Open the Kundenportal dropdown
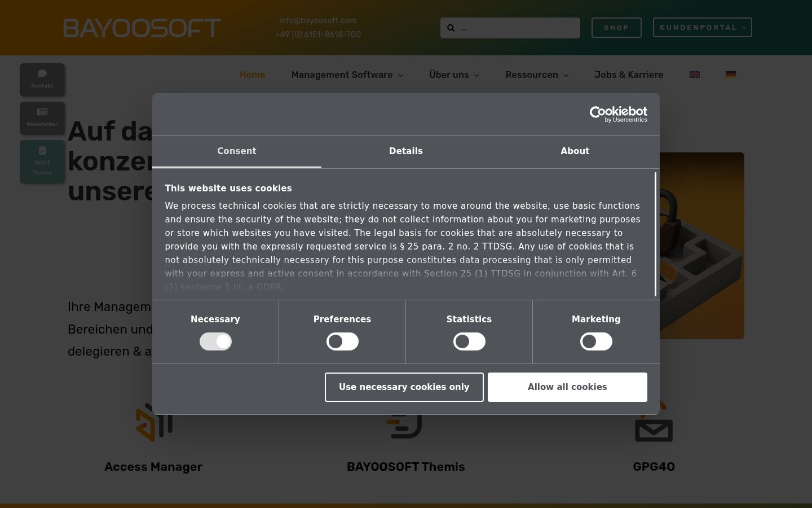812x508 pixels. click(703, 28)
